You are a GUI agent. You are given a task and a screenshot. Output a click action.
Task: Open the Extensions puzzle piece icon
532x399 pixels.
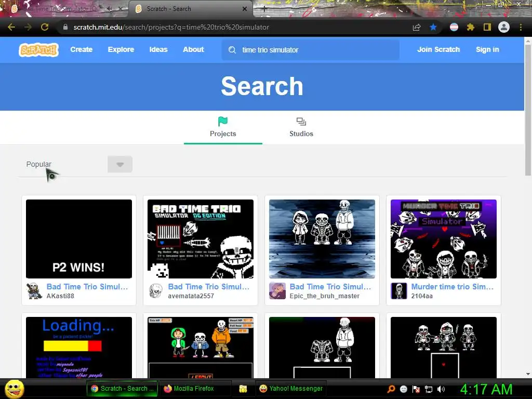[x=470, y=27]
